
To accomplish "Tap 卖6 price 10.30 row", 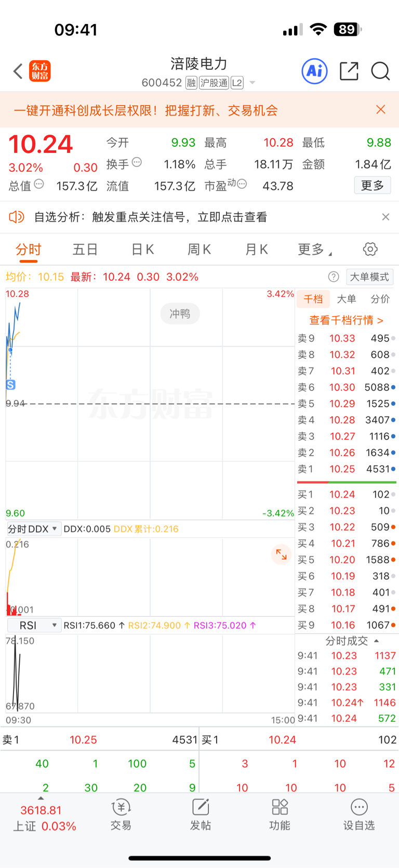I will coord(347,387).
